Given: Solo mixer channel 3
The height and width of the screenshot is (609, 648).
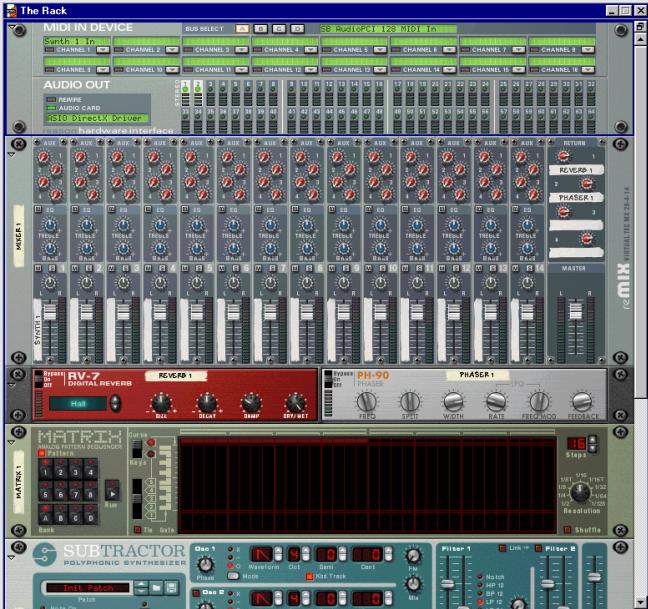Looking at the screenshot, I should click(126, 269).
